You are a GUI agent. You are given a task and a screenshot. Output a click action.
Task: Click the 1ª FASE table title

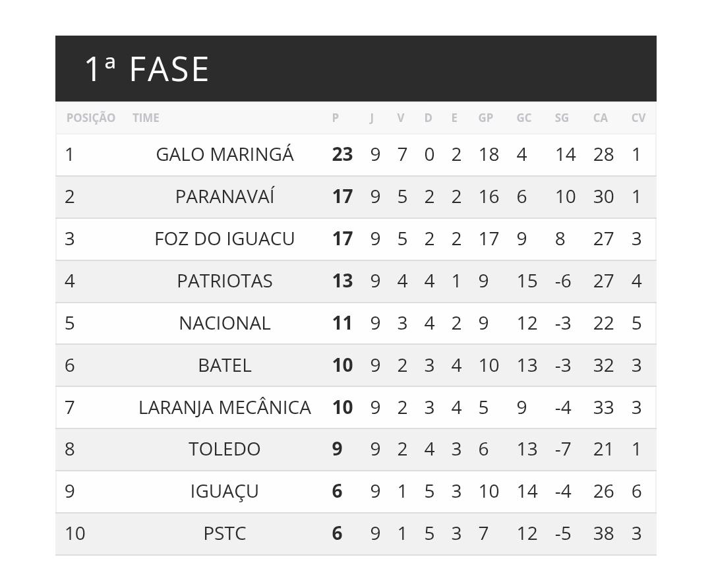coord(147,69)
